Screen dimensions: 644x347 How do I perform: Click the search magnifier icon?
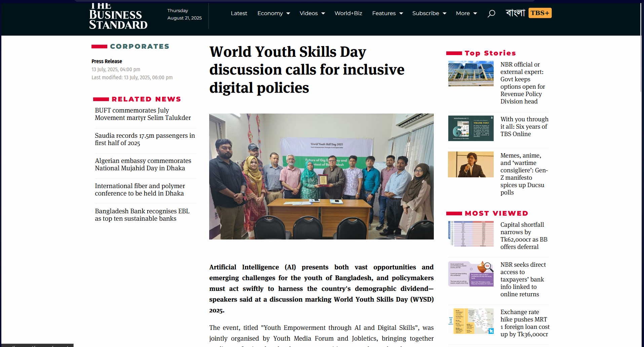[491, 13]
